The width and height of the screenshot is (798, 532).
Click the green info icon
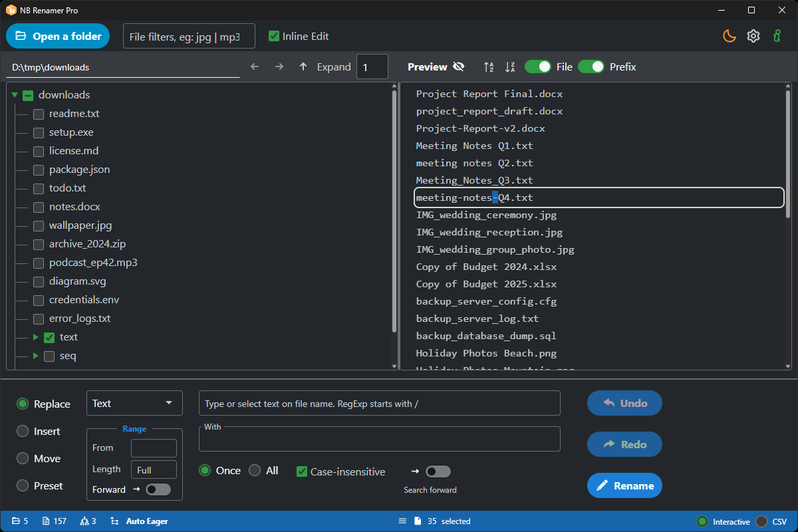pos(777,36)
